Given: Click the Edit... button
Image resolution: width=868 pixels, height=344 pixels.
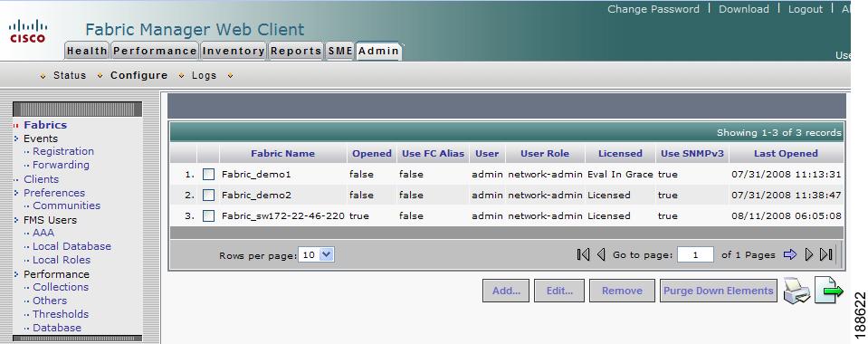Looking at the screenshot, I should 559,291.
